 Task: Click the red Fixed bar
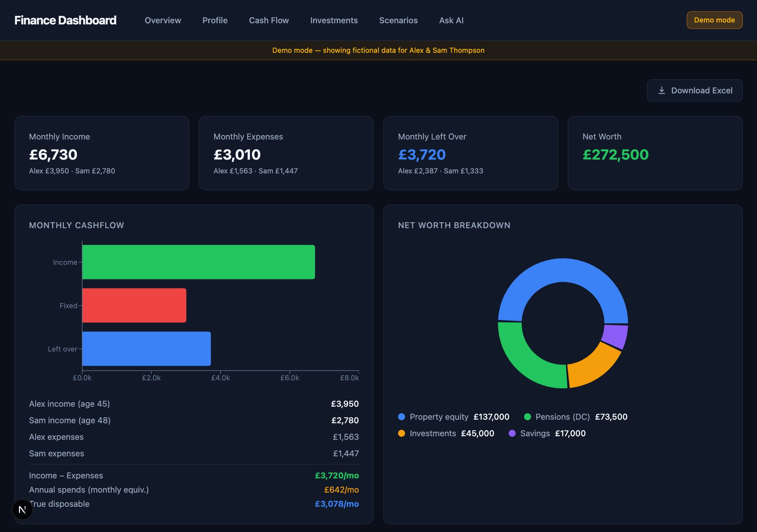(x=134, y=305)
